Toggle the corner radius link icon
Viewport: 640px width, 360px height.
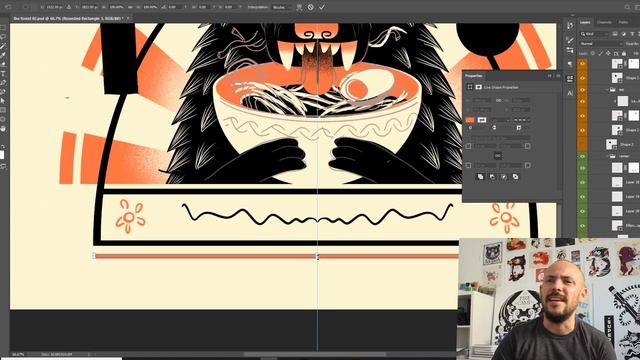click(x=498, y=156)
